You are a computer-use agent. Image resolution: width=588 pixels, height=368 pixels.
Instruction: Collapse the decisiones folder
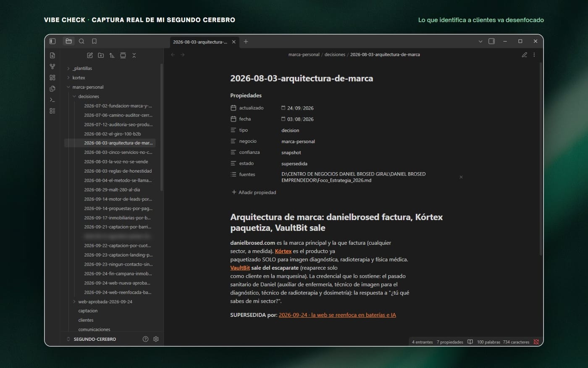(x=74, y=96)
